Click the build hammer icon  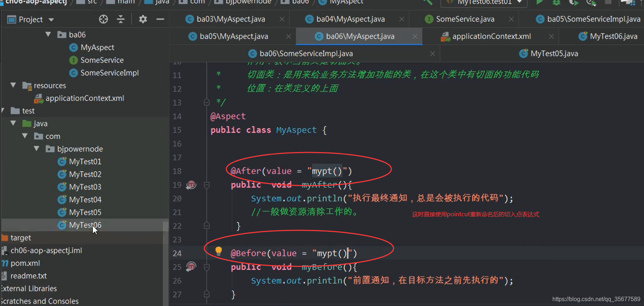tap(428, 2)
